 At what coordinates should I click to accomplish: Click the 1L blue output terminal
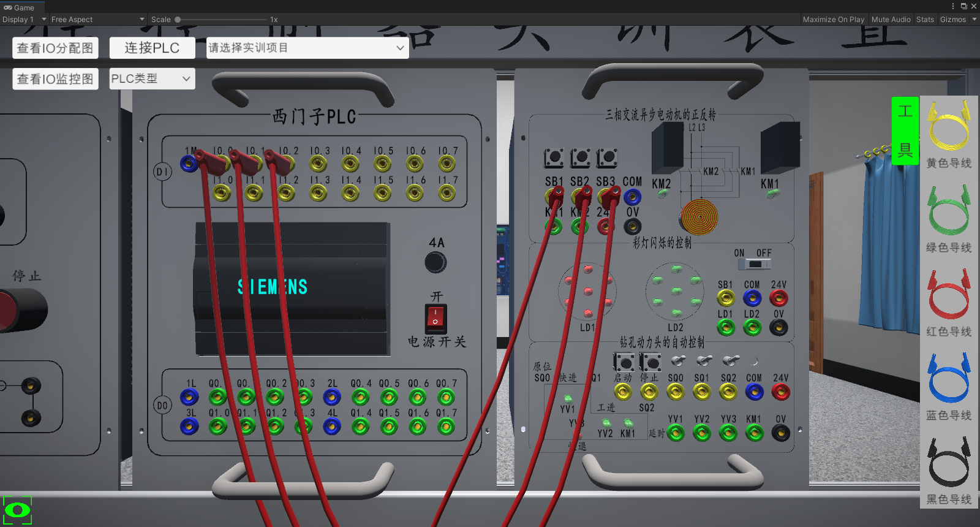pyautogui.click(x=189, y=397)
